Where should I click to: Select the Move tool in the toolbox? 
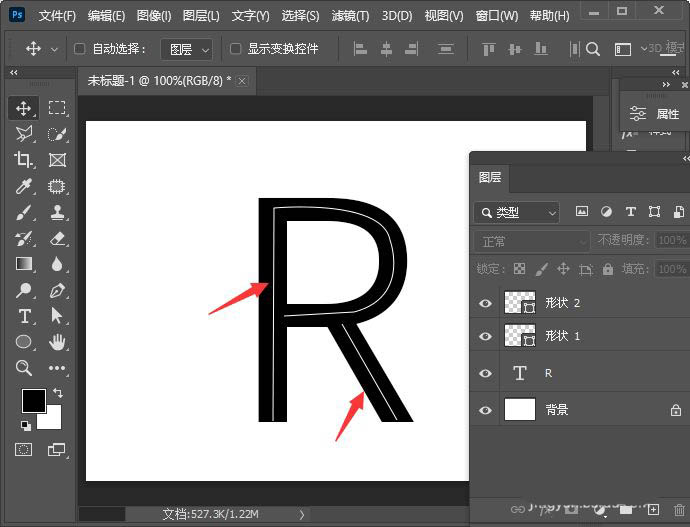tap(23, 108)
